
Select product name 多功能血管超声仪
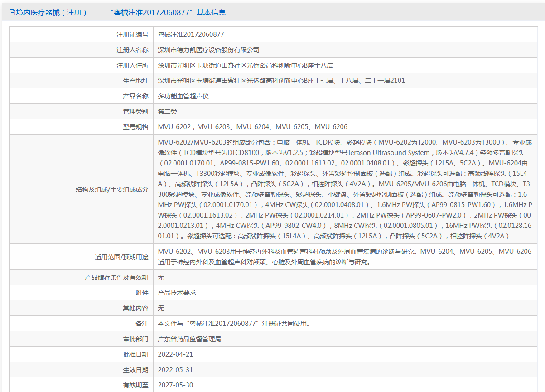183,96
